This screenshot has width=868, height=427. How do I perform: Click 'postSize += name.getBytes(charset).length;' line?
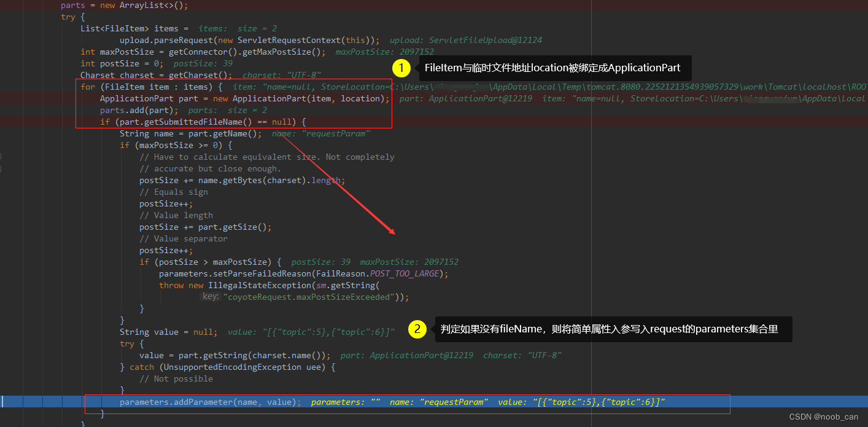pyautogui.click(x=242, y=180)
